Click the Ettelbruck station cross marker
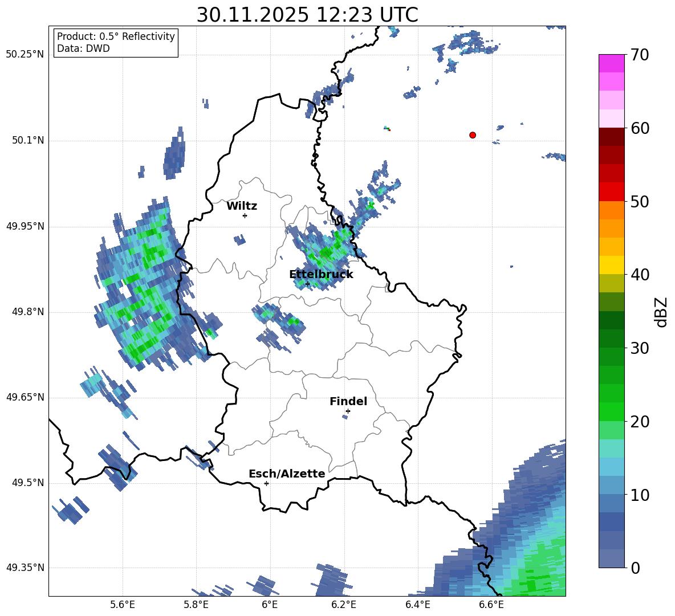 click(x=307, y=284)
